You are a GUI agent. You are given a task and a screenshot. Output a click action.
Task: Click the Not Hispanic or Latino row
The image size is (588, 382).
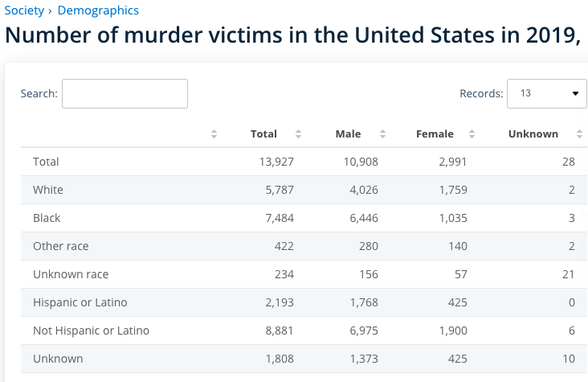pos(91,331)
